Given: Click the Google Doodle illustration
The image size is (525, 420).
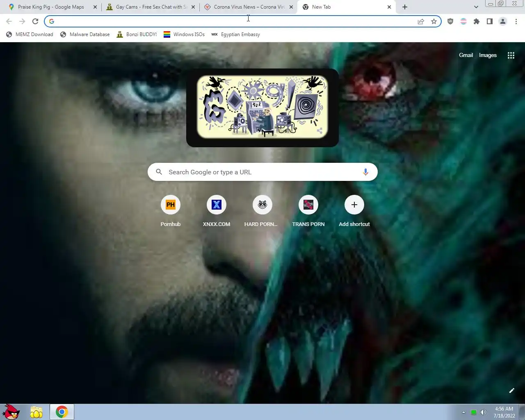Looking at the screenshot, I should [262, 107].
